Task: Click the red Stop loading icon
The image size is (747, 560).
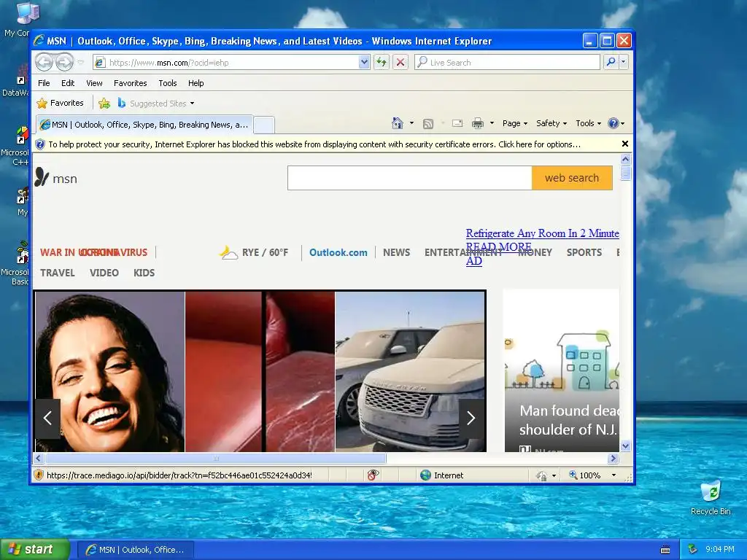Action: (400, 63)
